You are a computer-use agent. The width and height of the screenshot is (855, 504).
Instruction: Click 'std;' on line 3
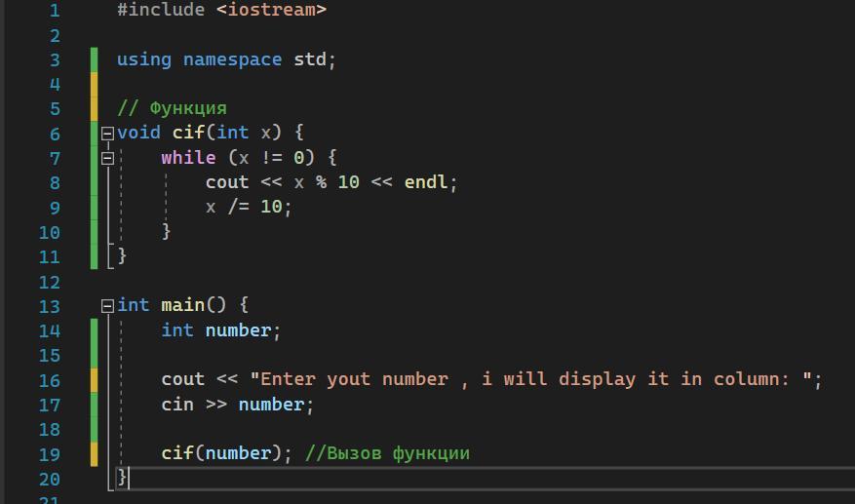click(x=315, y=59)
